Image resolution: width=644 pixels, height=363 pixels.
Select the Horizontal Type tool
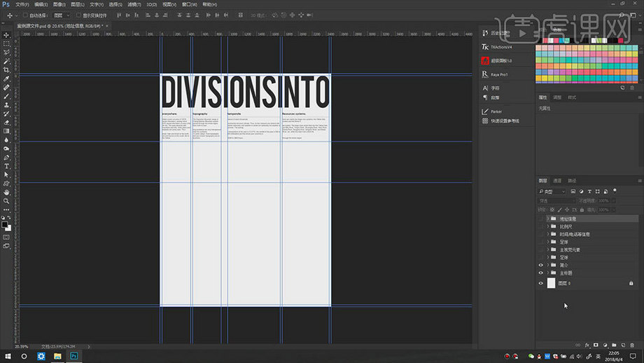pyautogui.click(x=6, y=166)
